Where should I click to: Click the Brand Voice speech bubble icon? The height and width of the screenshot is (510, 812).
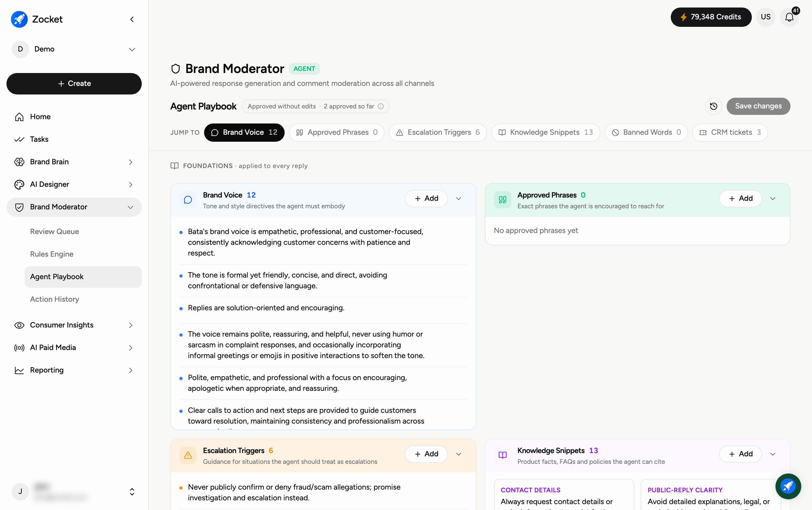point(188,200)
